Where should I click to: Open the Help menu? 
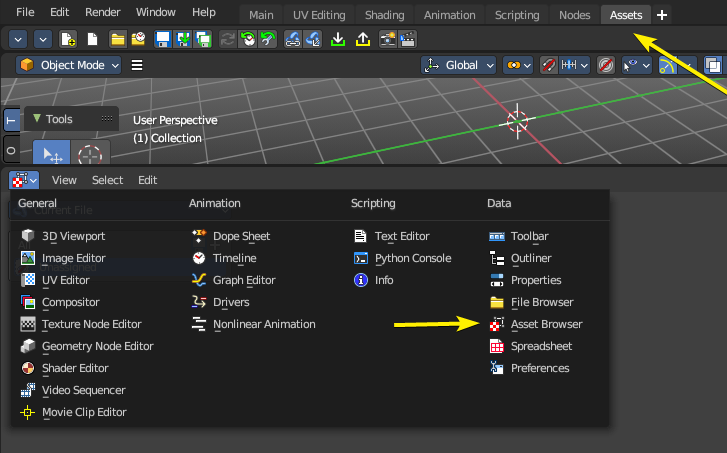pos(204,12)
